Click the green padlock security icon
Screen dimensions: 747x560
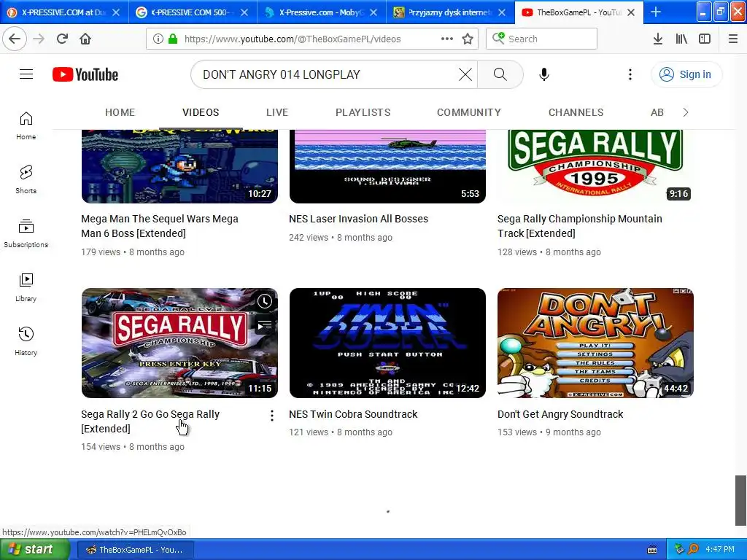pos(173,39)
